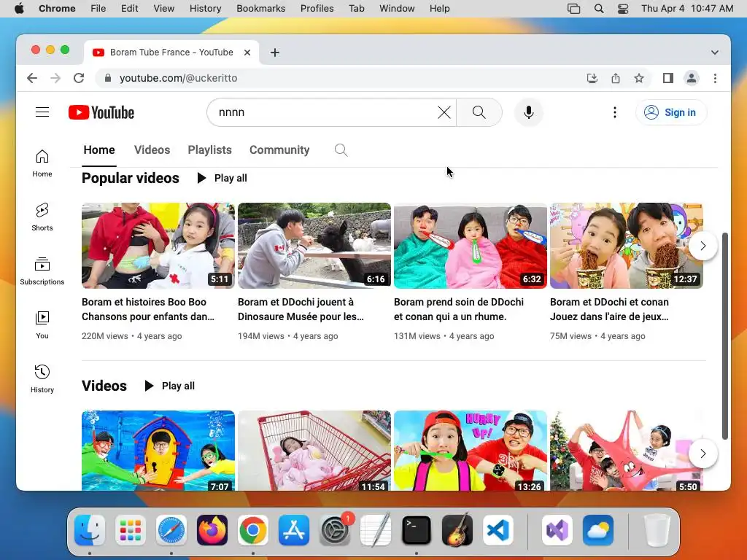This screenshot has width=747, height=560.
Task: Click the 6:32 video thumbnail
Action: click(471, 246)
